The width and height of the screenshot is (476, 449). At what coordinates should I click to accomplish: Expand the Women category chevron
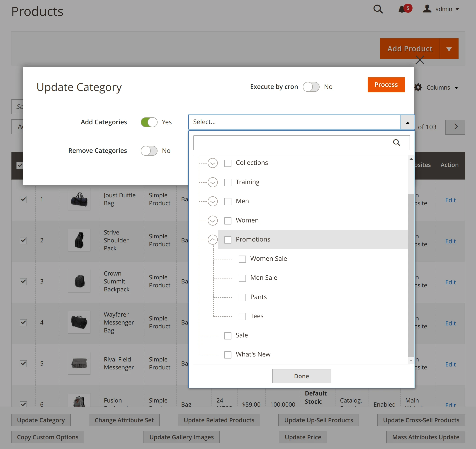(x=212, y=220)
